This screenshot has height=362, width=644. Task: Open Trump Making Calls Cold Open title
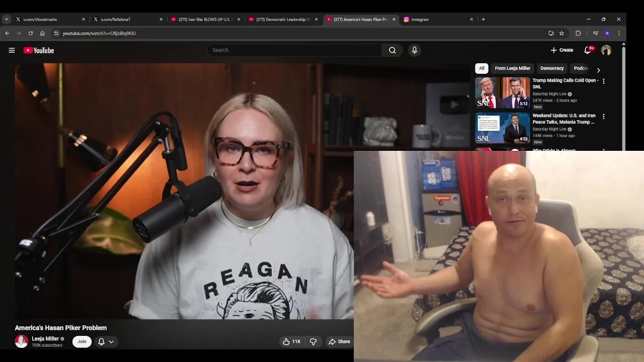pyautogui.click(x=565, y=83)
